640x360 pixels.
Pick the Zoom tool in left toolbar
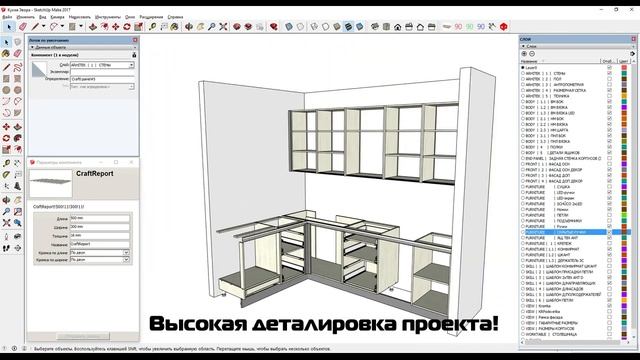(6, 211)
